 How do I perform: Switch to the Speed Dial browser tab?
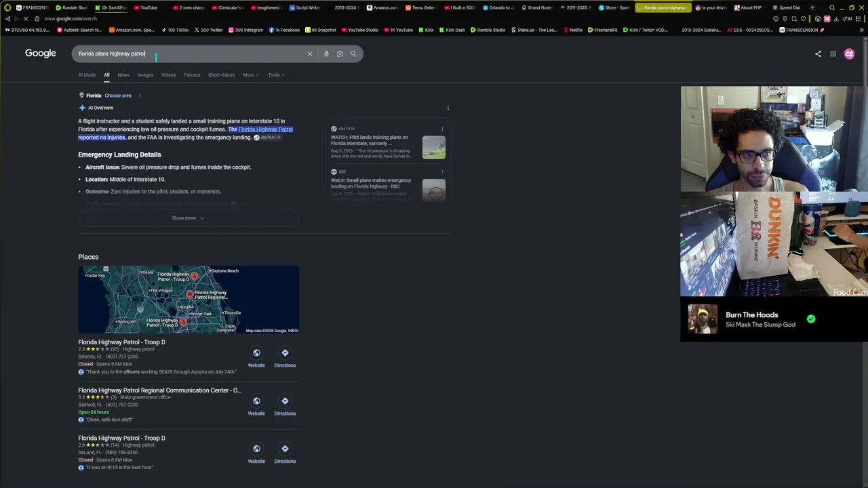point(787,7)
